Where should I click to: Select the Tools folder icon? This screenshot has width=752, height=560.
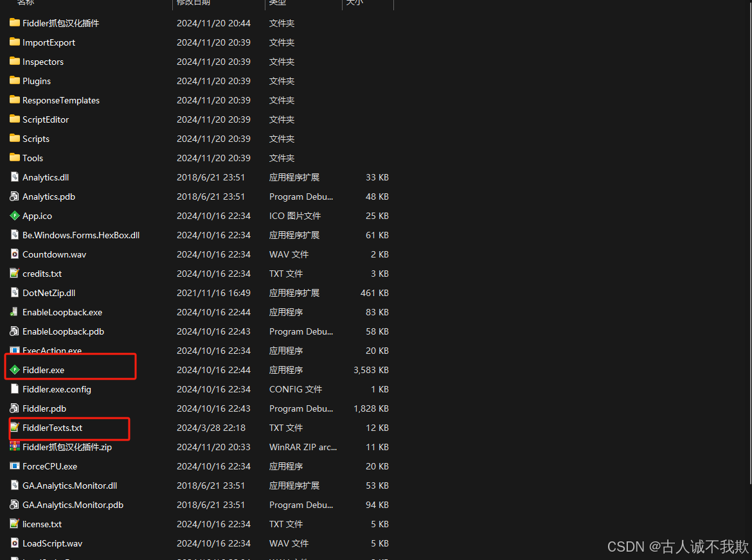(15, 157)
